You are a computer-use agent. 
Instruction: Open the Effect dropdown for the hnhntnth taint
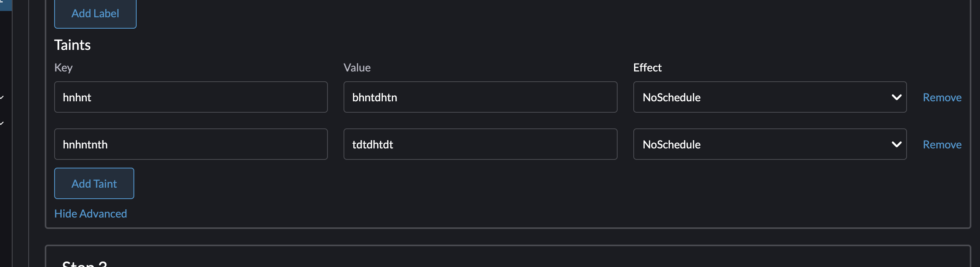[x=897, y=144]
